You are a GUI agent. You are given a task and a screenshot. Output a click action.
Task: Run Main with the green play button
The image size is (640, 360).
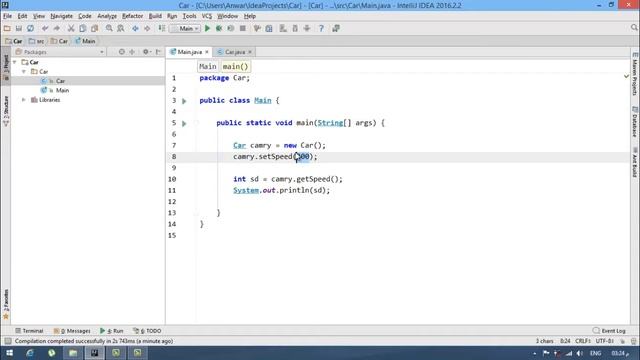(x=207, y=28)
